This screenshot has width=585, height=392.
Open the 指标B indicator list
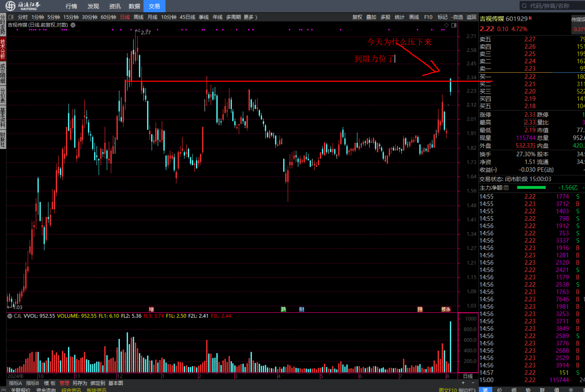pos(32,383)
